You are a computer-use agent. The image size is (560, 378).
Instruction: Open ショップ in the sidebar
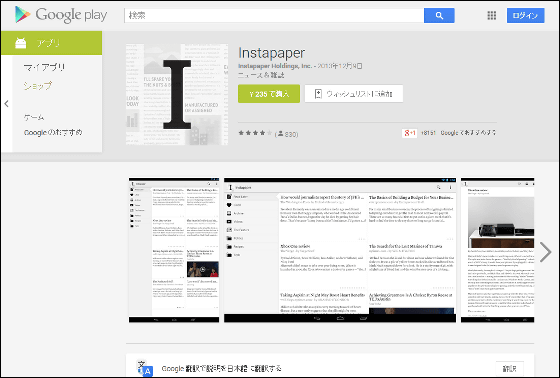point(38,86)
